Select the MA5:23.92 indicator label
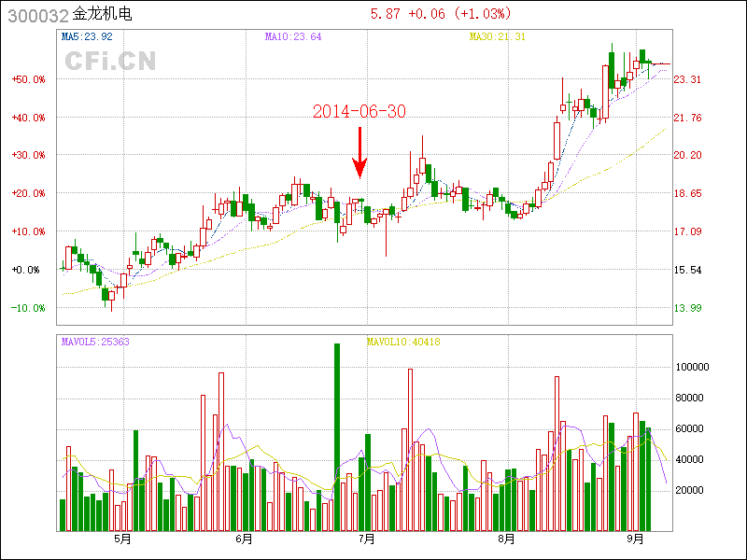 [87, 37]
